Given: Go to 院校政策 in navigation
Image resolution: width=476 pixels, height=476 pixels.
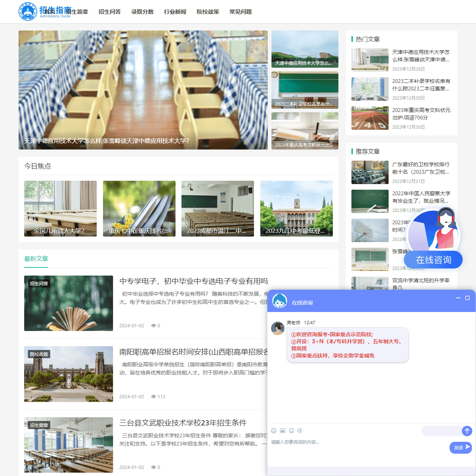Looking at the screenshot, I should click(x=208, y=12).
